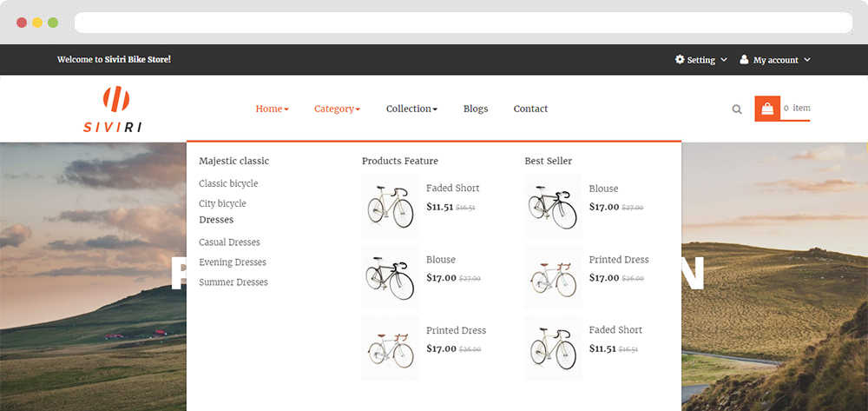This screenshot has height=411, width=868.
Task: Click the 'Welcome to Siviri Bike Store!' text
Action: point(114,59)
